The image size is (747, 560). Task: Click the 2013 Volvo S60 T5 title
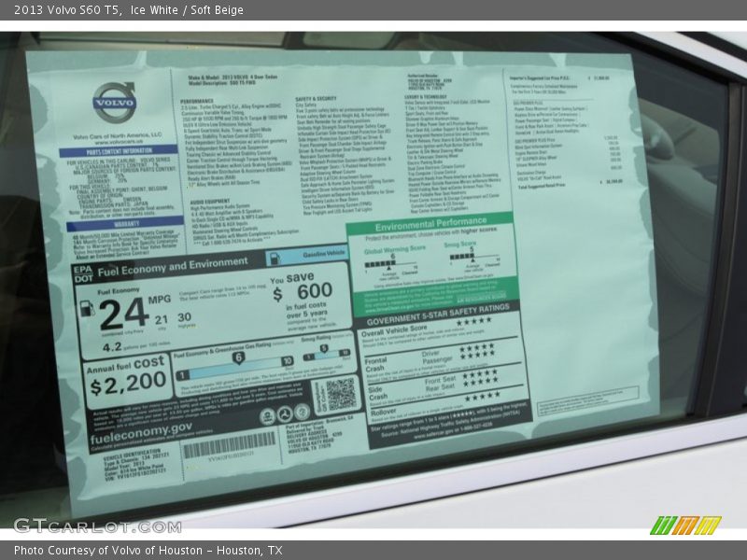click(x=64, y=10)
